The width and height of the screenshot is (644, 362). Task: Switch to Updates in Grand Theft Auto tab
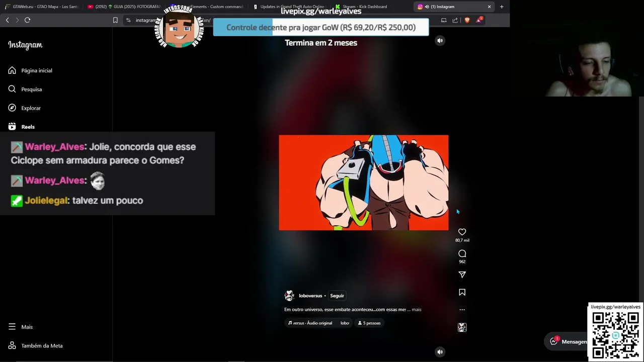(290, 7)
